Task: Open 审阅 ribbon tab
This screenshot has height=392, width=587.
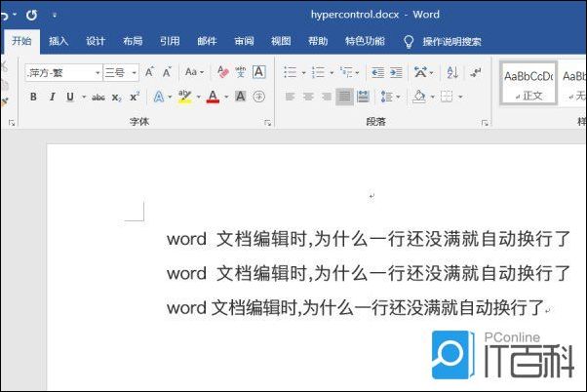Action: tap(244, 41)
